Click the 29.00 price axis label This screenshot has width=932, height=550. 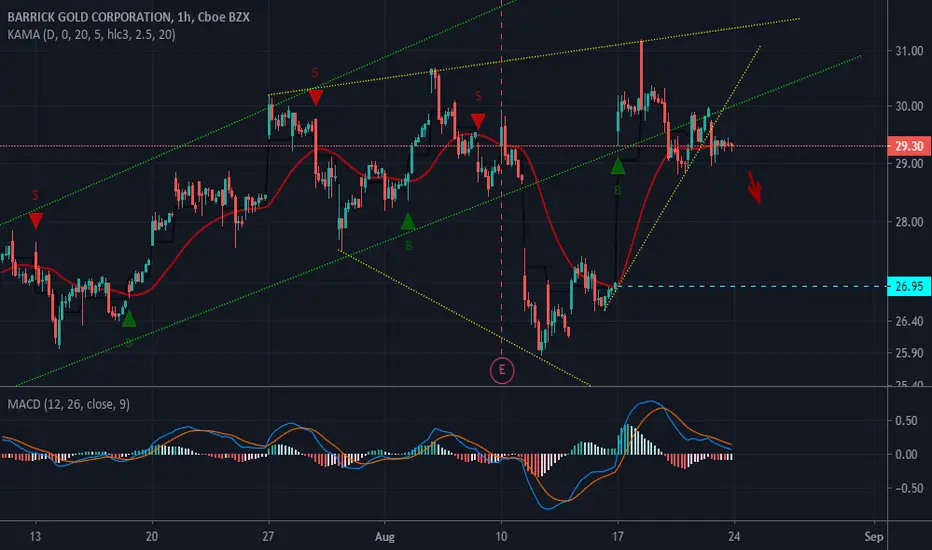pos(909,164)
